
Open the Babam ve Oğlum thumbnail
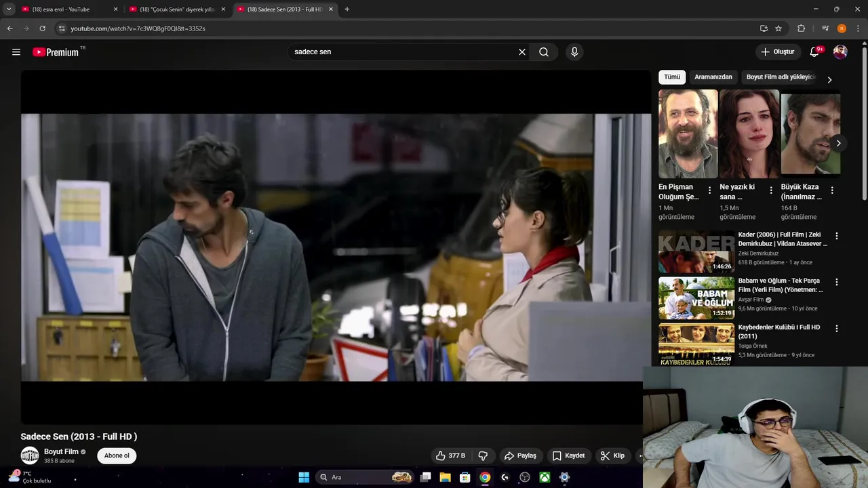[696, 298]
